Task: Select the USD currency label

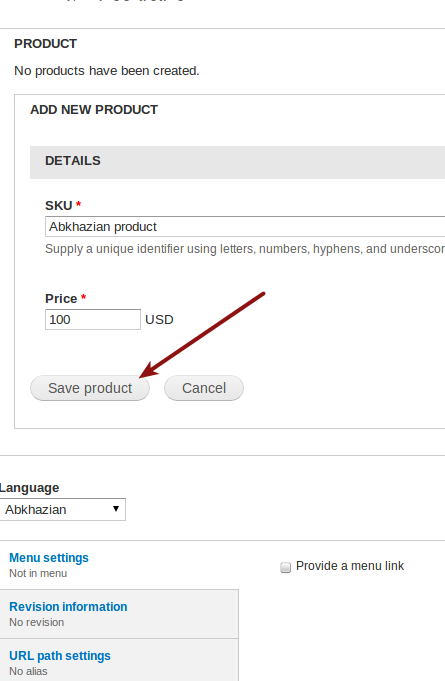Action: 159,320
